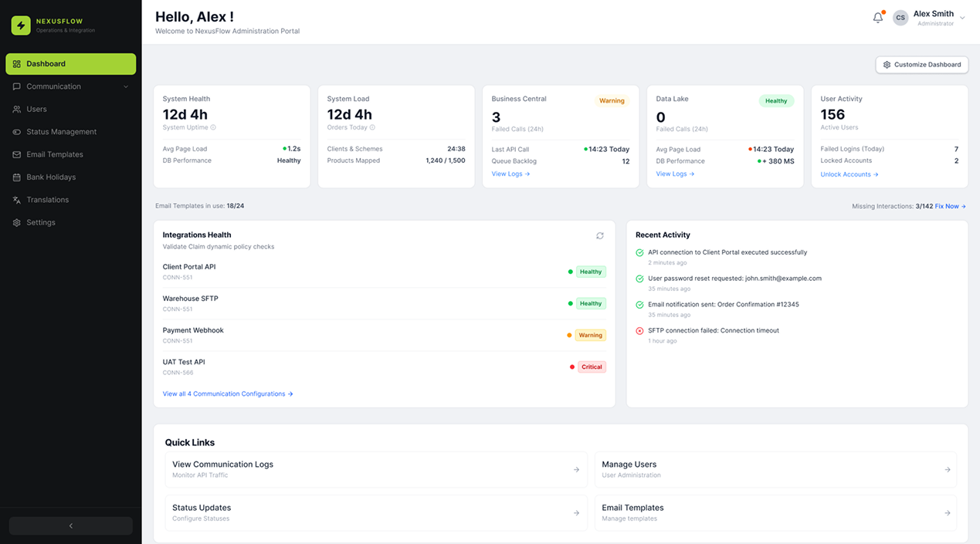Click the Fix Now link

[x=951, y=207]
